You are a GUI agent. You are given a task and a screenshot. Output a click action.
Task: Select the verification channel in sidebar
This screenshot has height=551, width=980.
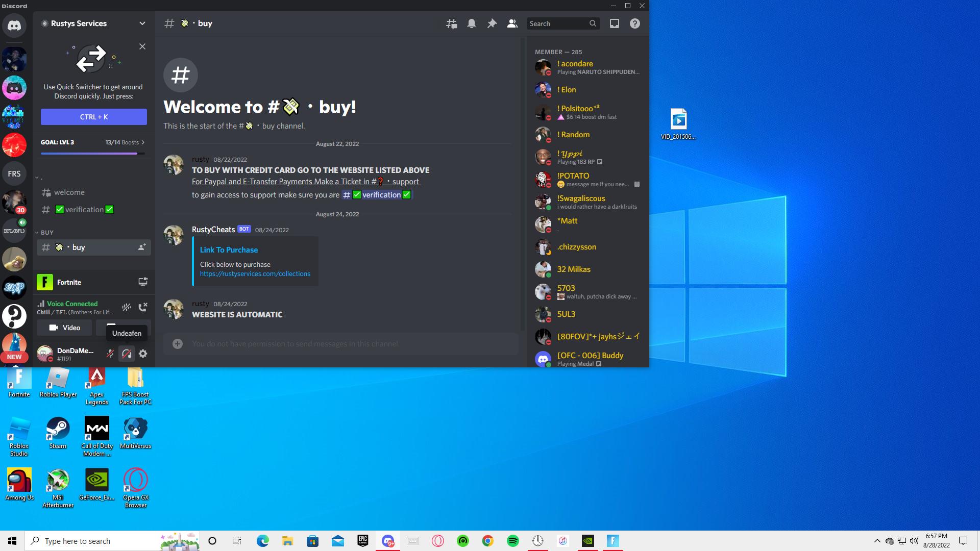[x=84, y=210]
